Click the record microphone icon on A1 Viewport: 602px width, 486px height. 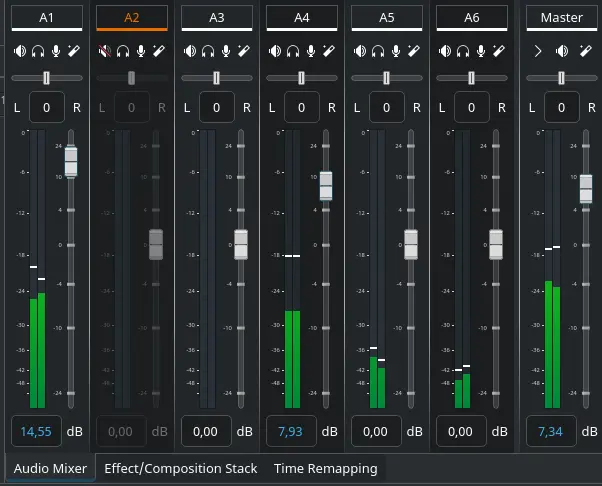pos(57,51)
